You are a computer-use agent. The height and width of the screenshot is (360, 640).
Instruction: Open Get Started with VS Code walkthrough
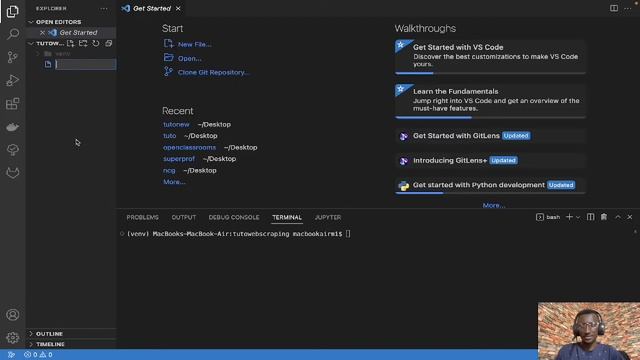tap(490, 57)
